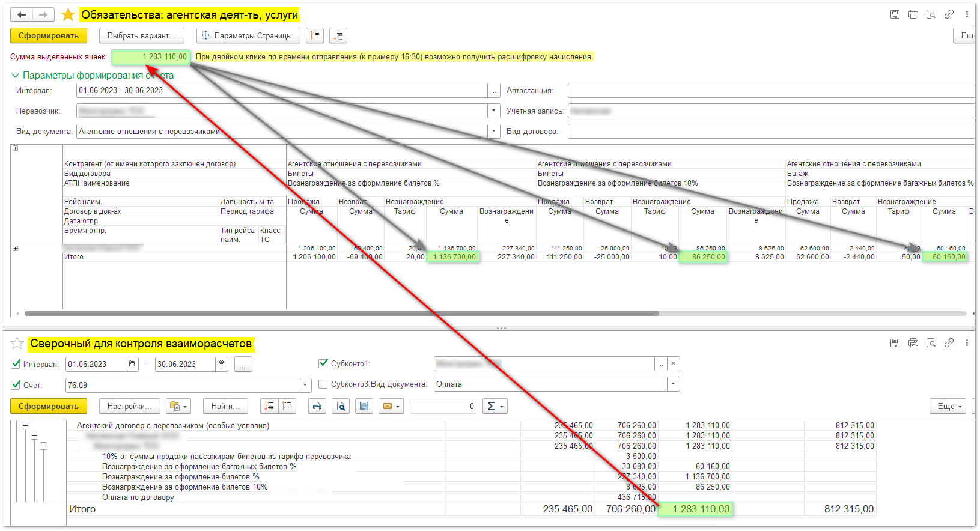Expand the Оплата dropdown arrow
This screenshot has width=980, height=531.
pyautogui.click(x=673, y=384)
